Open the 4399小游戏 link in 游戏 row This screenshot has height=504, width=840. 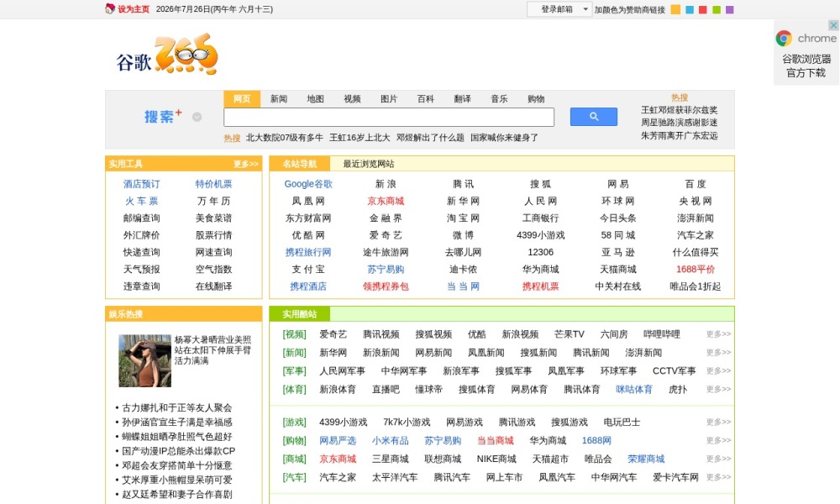click(x=344, y=422)
